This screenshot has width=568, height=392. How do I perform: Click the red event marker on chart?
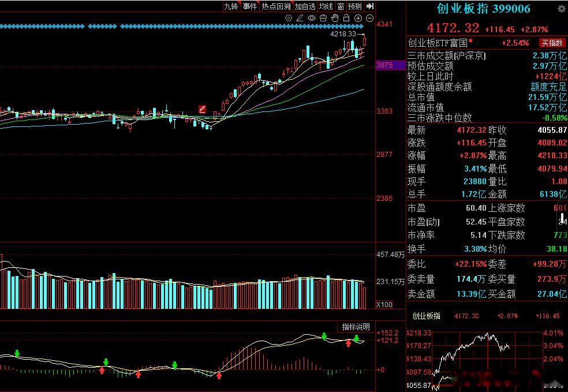pos(202,109)
